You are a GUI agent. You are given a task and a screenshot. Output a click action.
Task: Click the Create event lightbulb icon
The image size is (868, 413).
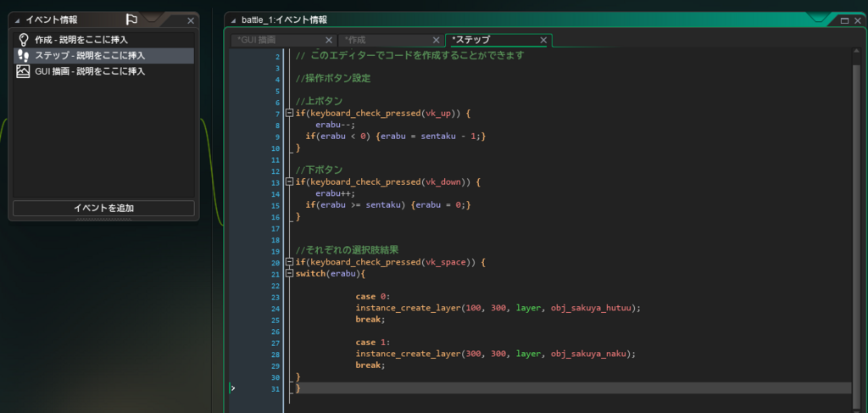(23, 40)
